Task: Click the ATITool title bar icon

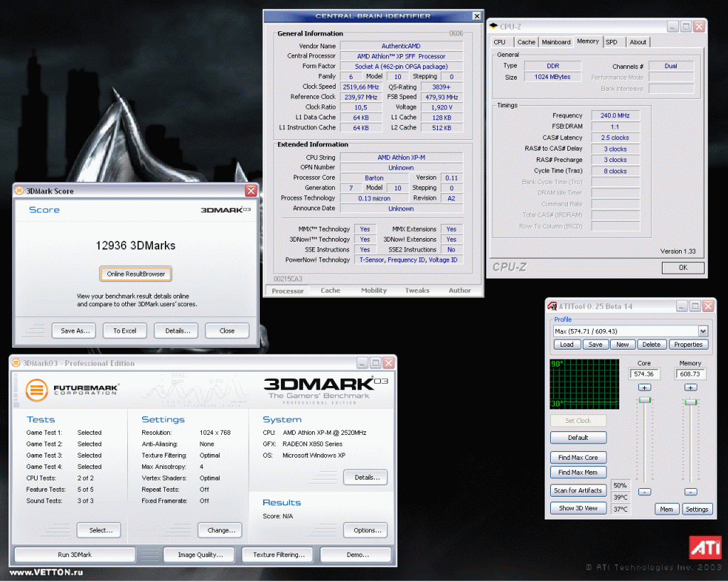Action: coord(552,306)
